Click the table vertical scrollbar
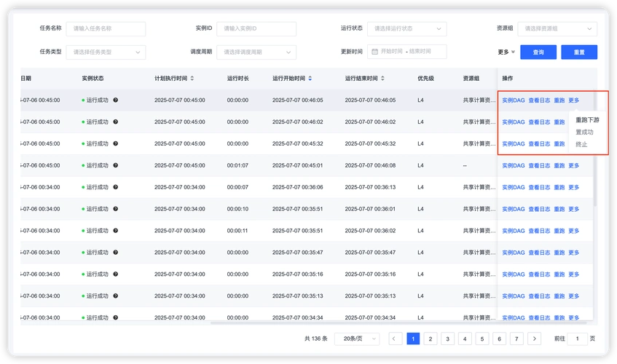 point(595,149)
